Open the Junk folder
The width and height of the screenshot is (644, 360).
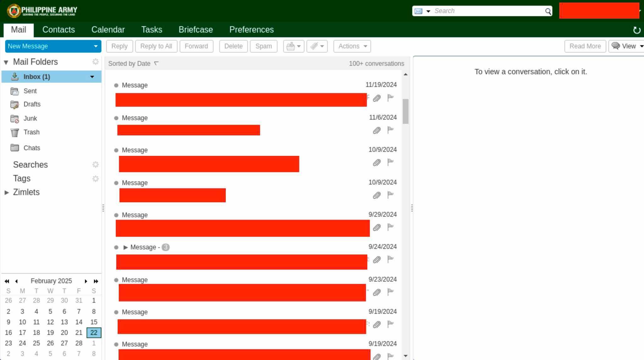pyautogui.click(x=30, y=118)
